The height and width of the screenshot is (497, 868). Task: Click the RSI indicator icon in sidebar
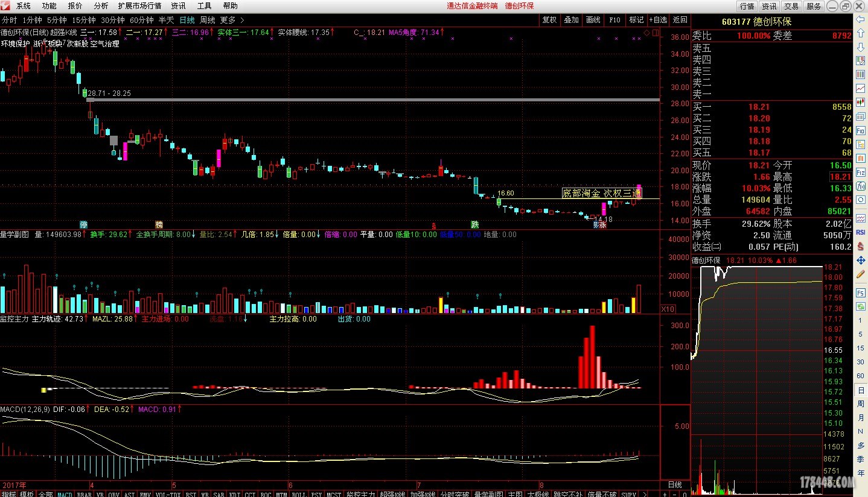pyautogui.click(x=861, y=232)
